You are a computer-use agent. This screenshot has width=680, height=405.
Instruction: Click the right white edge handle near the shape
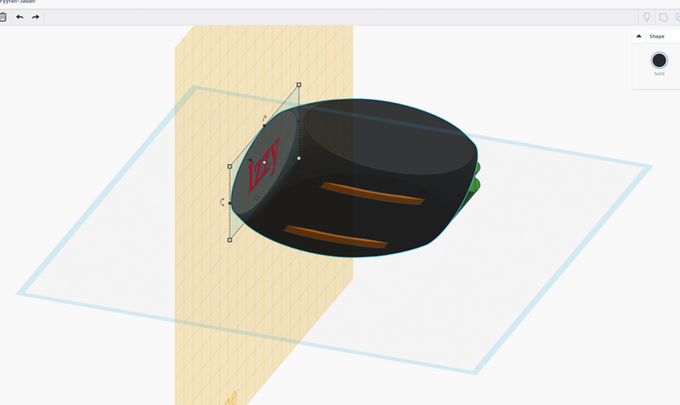point(299,158)
